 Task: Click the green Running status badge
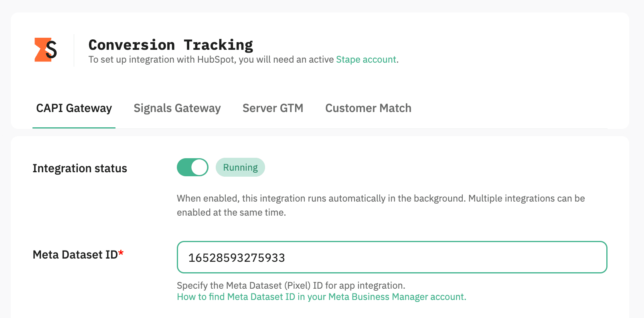coord(240,167)
